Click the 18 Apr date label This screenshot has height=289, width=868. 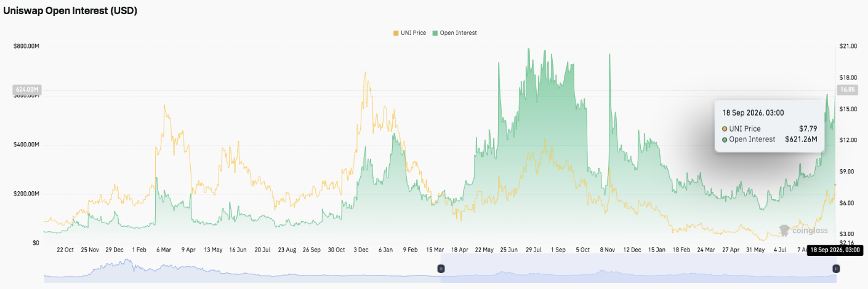point(460,250)
